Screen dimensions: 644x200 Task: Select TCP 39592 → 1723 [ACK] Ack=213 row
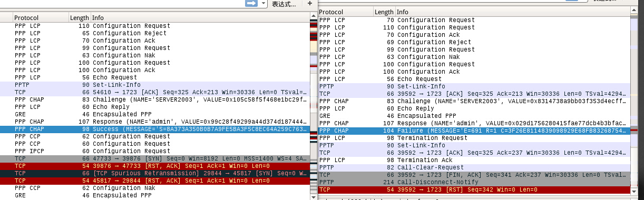474,94
